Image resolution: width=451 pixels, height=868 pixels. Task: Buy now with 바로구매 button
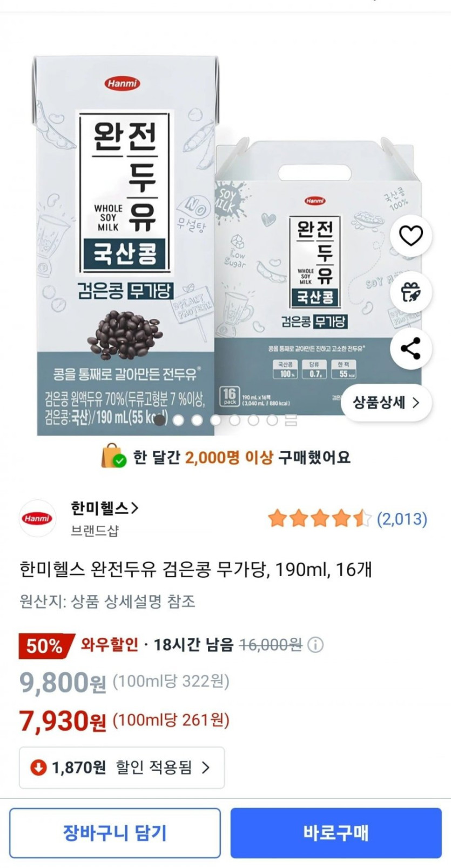tap(336, 833)
